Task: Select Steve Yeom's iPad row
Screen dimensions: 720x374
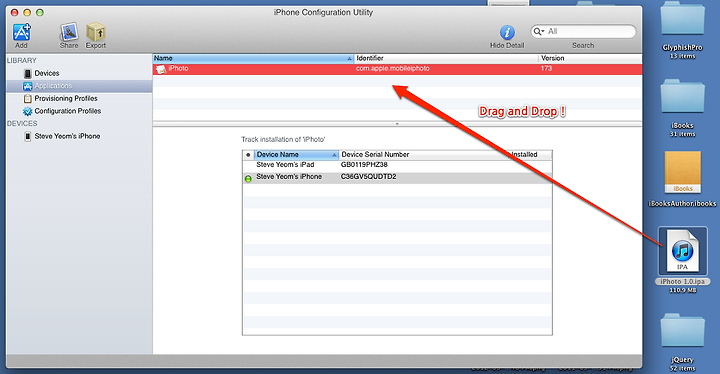Action: coord(397,165)
